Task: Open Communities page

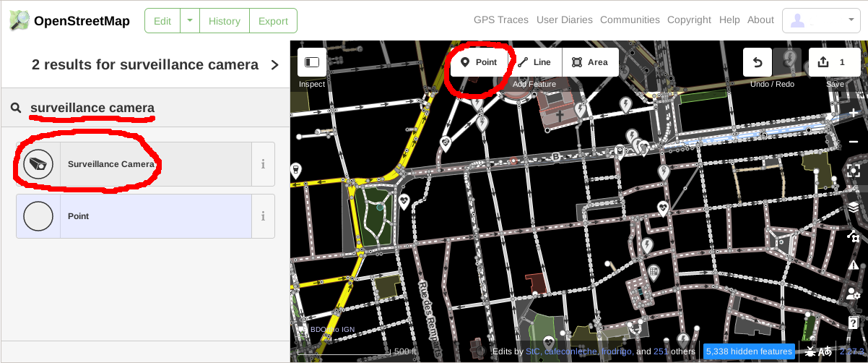Action: [x=630, y=20]
